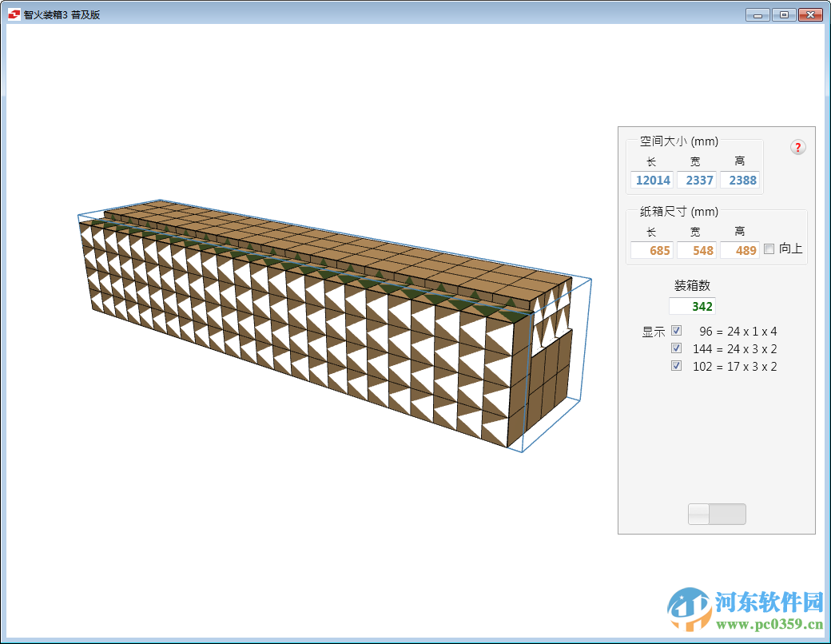Image resolution: width=831 pixels, height=644 pixels.
Task: Click the carton length field 685
Action: (x=652, y=250)
